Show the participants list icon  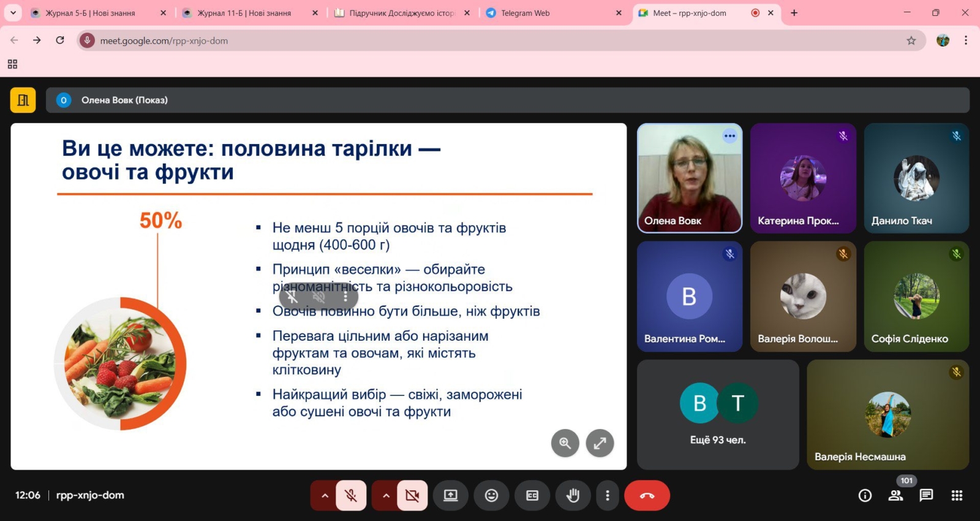(x=895, y=495)
